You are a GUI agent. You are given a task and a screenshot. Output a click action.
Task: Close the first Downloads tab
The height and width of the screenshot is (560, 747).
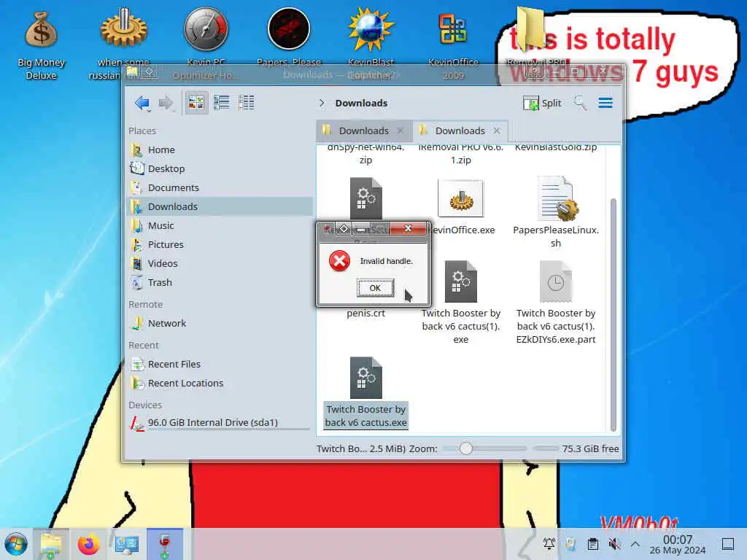pos(400,131)
